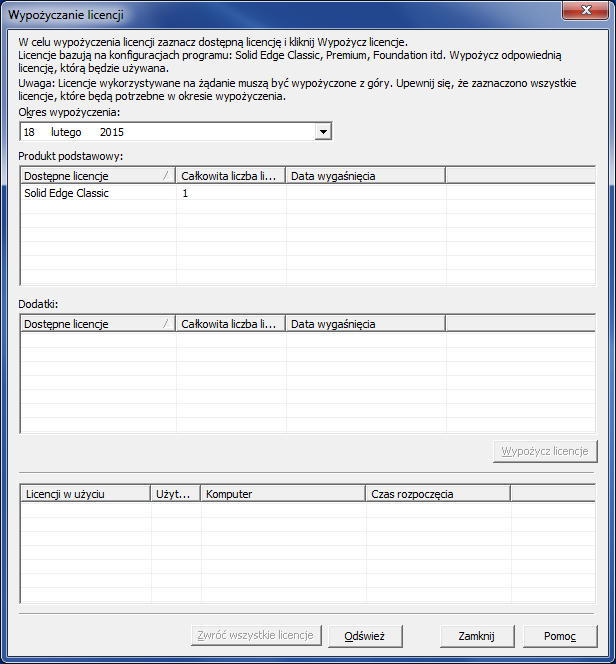Sort Dodatki list by Dostępne licencje header
The height and width of the screenshot is (664, 616).
tap(98, 324)
